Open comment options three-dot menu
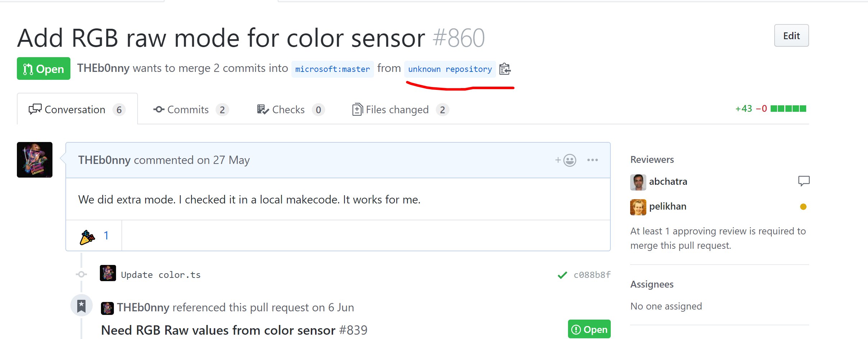The image size is (868, 339). coord(592,160)
